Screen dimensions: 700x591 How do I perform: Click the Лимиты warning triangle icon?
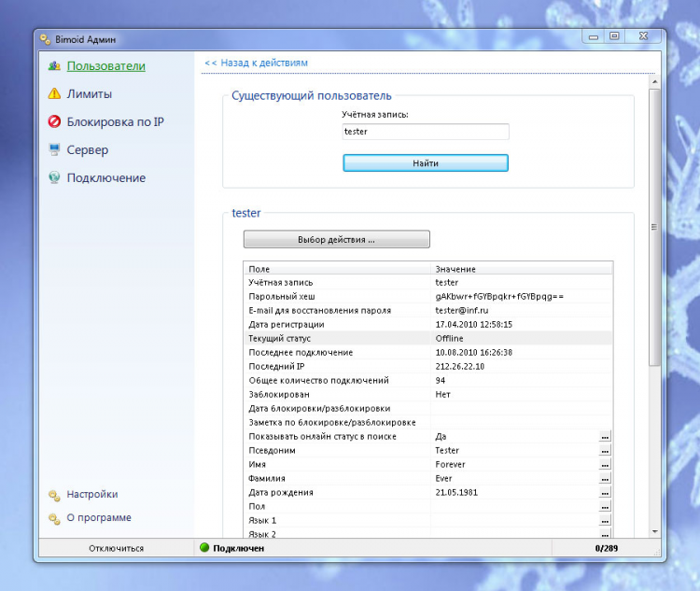(x=54, y=93)
